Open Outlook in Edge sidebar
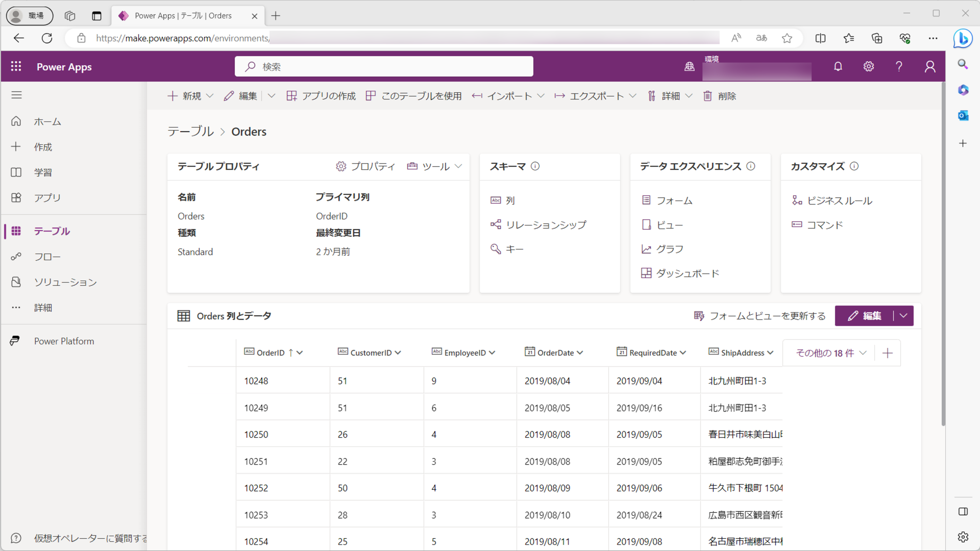This screenshot has width=980, height=551. 963,116
